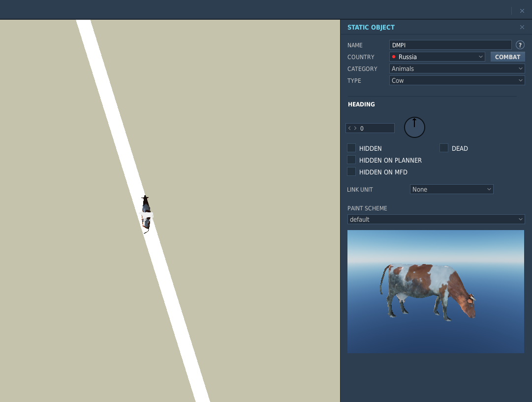
Task: Click the STATIC OBJECT panel title
Action: 371,27
